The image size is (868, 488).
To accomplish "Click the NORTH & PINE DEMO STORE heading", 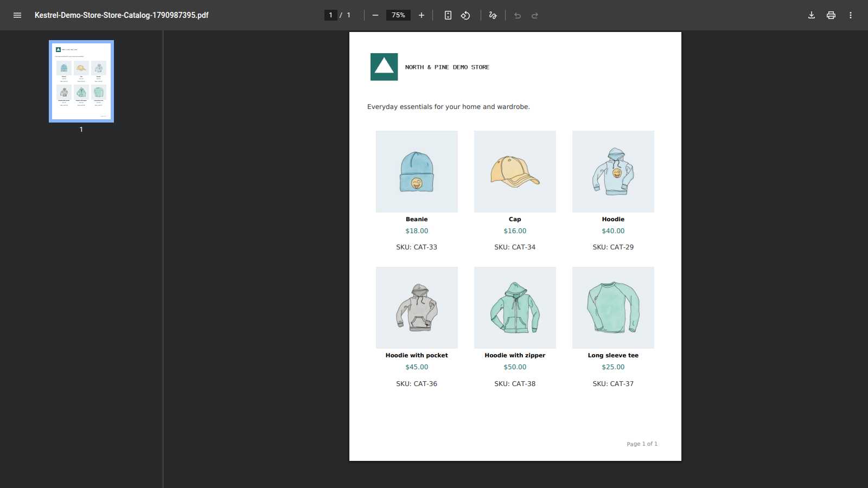I will tap(447, 67).
